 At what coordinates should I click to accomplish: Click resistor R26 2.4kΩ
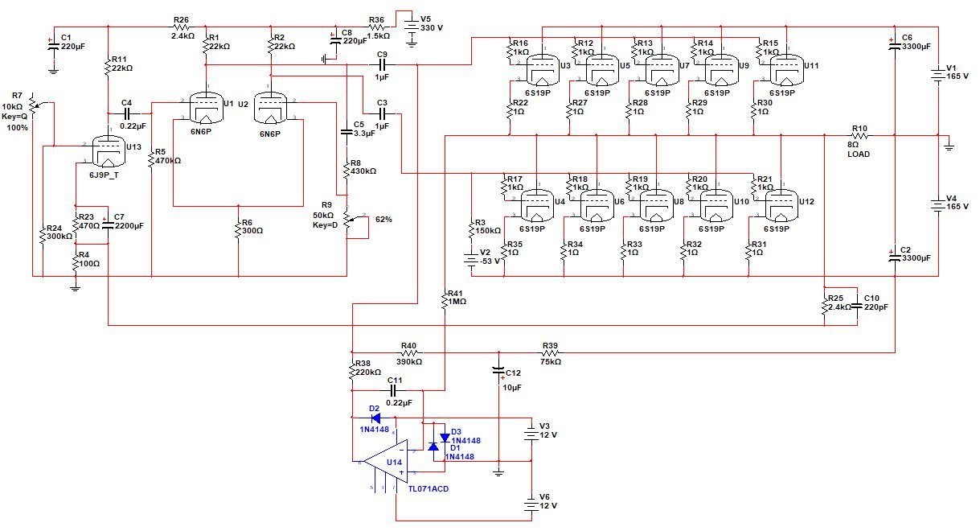point(182,26)
